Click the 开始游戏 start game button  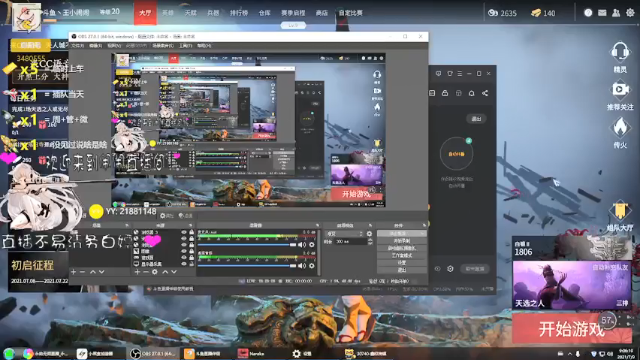[x=572, y=328]
